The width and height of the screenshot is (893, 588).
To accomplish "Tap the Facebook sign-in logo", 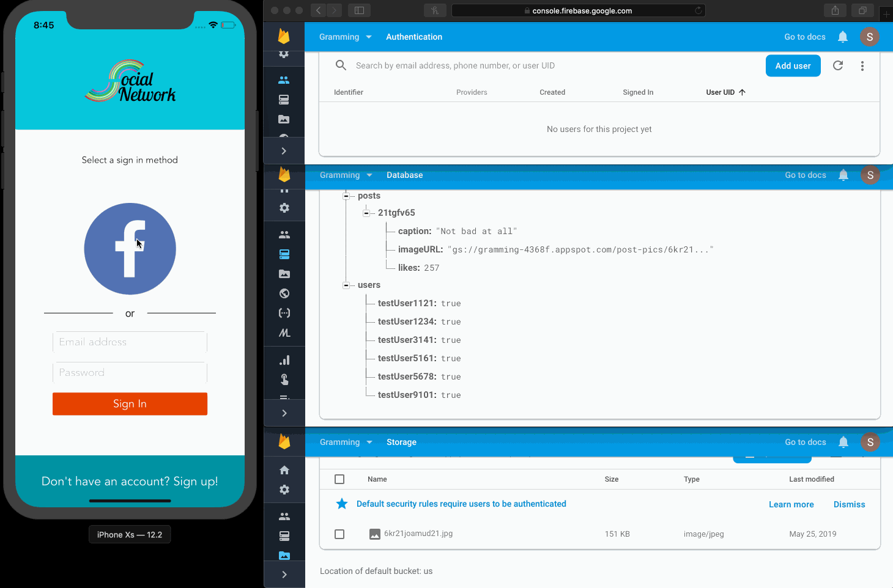I will click(x=130, y=249).
